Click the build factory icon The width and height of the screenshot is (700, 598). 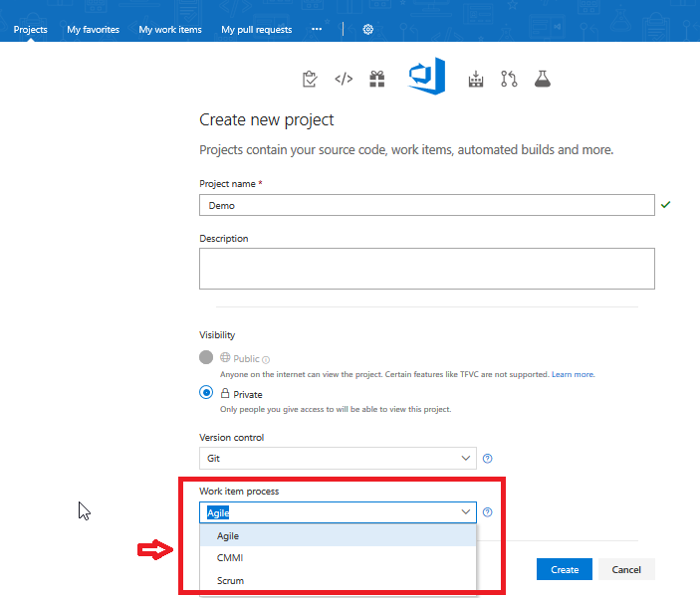coord(476,80)
